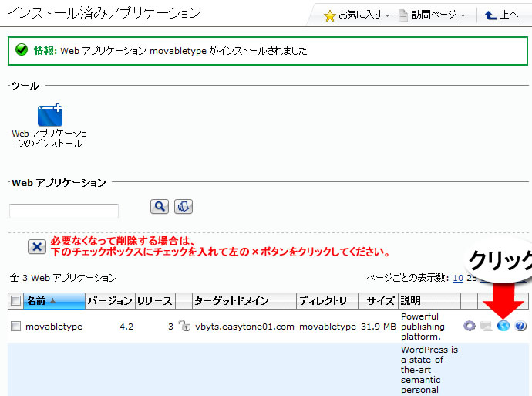
Task: Click the Web application search text field
Action: pos(64,211)
